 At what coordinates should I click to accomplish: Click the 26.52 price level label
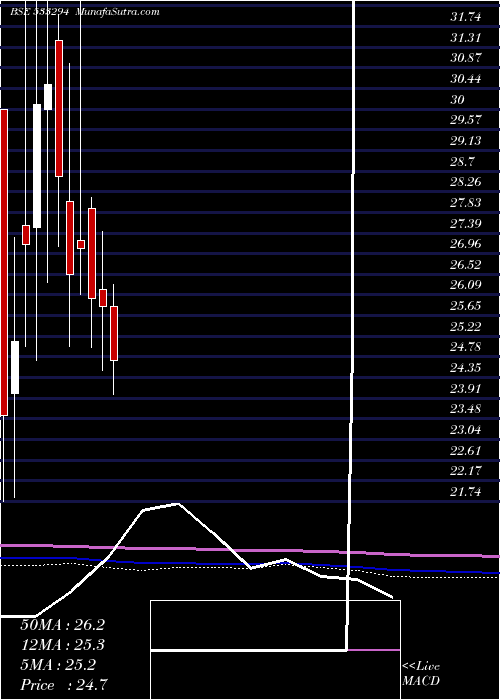pos(466,265)
